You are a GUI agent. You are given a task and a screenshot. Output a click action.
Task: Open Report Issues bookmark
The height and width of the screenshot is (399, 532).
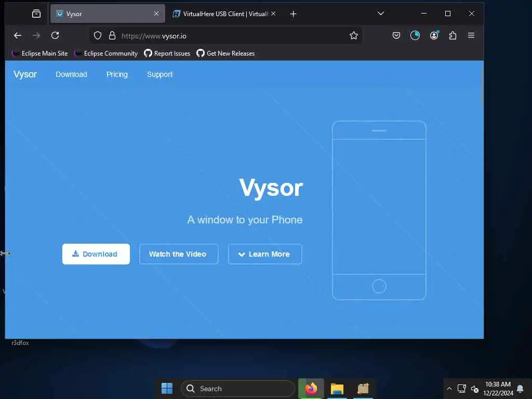(167, 54)
